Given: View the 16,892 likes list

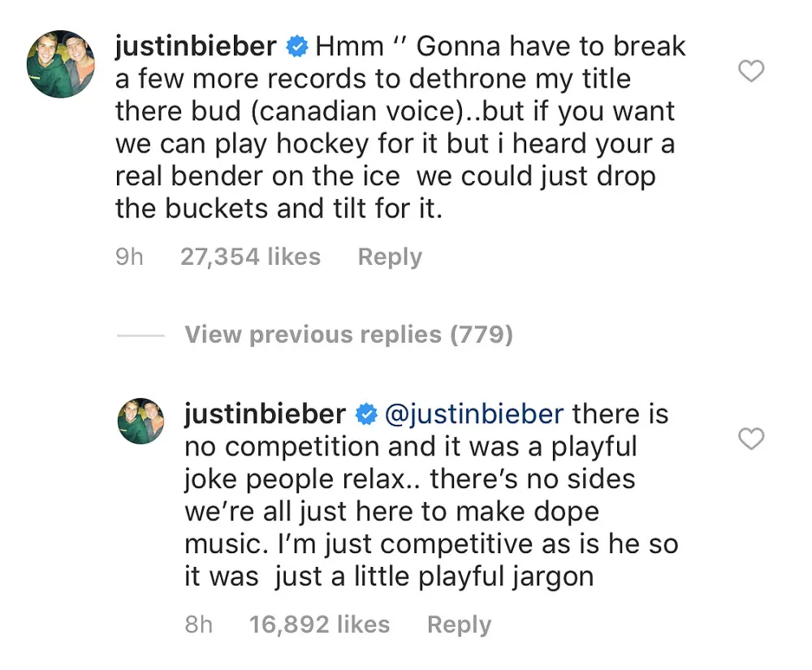Looking at the screenshot, I should click(319, 625).
